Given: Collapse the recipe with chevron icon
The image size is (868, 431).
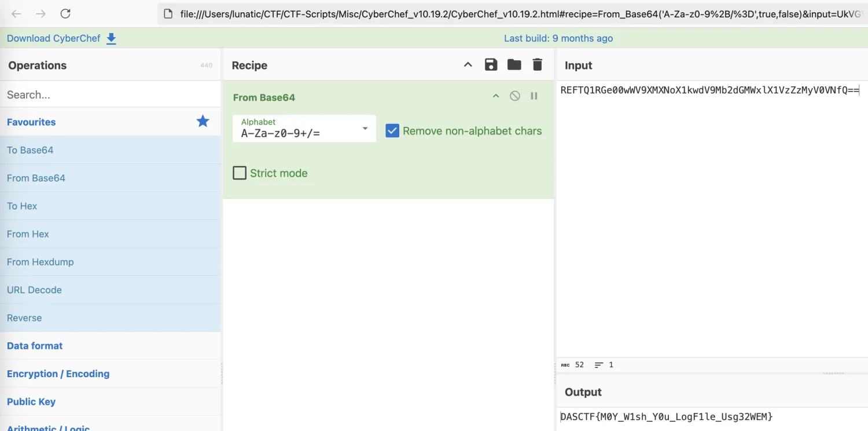Looking at the screenshot, I should click(468, 65).
